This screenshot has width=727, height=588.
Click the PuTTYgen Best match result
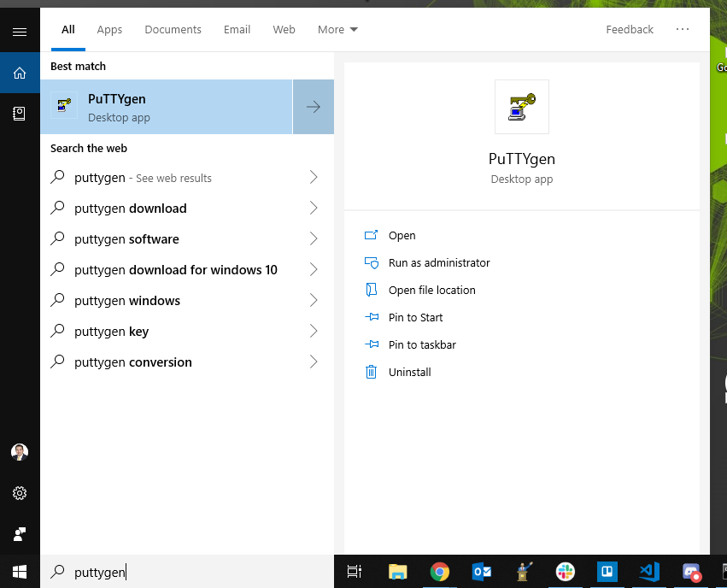click(166, 107)
